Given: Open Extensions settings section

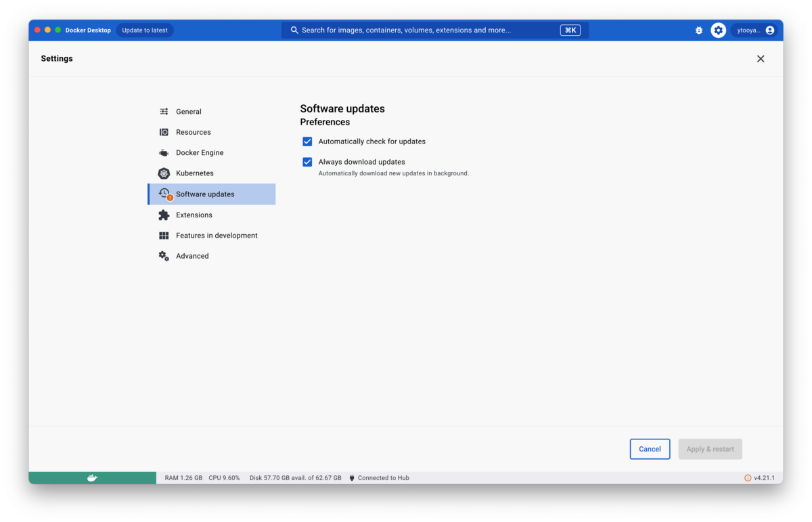Looking at the screenshot, I should pos(212,215).
